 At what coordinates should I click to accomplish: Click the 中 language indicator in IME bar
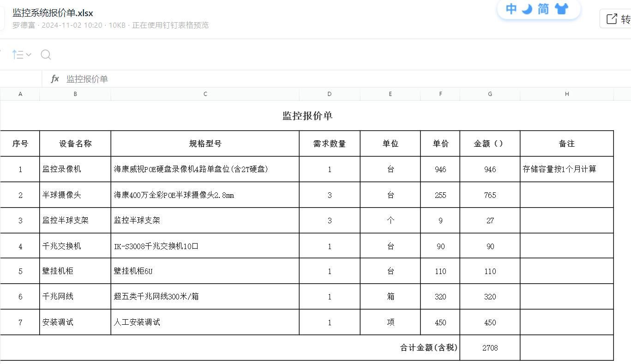coord(511,9)
